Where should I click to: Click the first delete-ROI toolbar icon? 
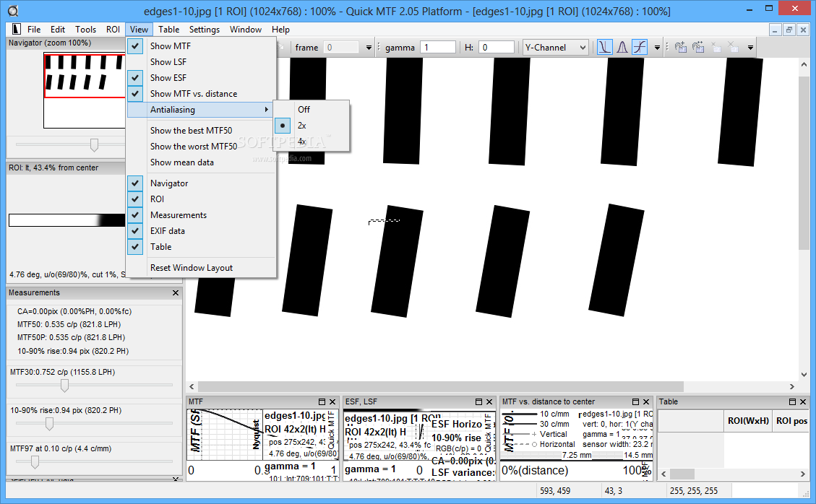716,48
